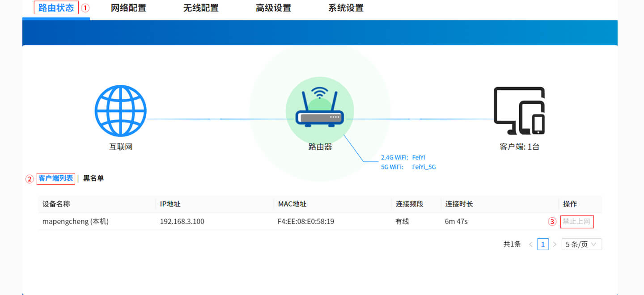Image resolution: width=644 pixels, height=295 pixels.
Task: Click the 设备名称 column header
Action: click(55, 204)
